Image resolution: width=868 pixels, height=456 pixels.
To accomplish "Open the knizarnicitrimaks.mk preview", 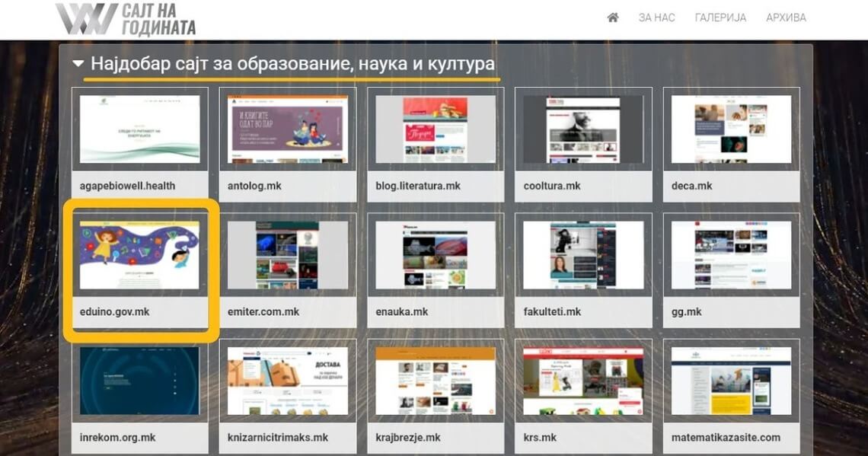I will pos(288,381).
